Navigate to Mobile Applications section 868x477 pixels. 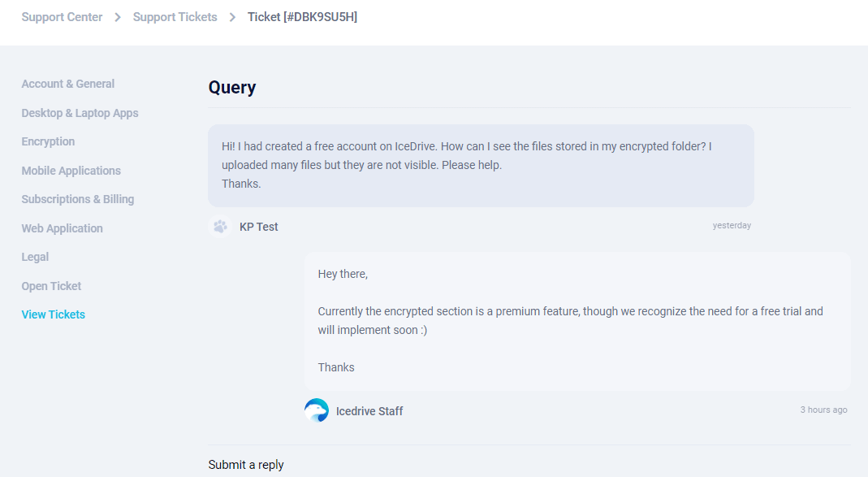click(x=71, y=171)
